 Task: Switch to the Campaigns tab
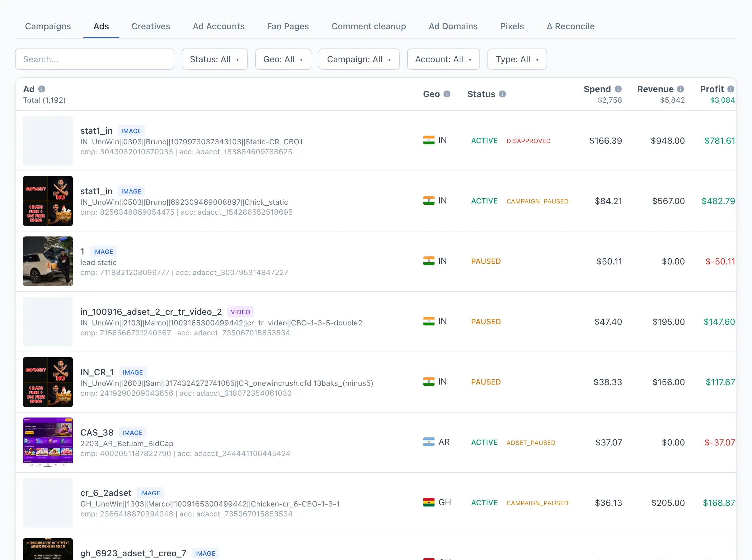(x=48, y=26)
